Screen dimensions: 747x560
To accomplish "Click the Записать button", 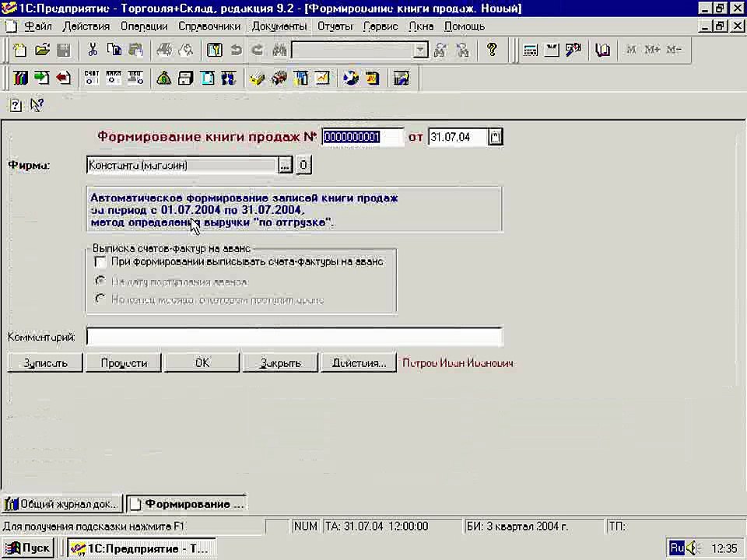I will 45,363.
